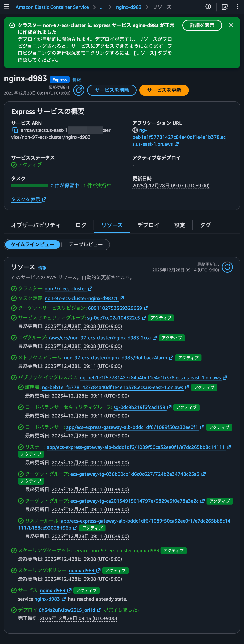This screenshot has height=644, width=244.
Task: Click external icon beside tg-ca20134915614797e
Action: tap(203, 501)
